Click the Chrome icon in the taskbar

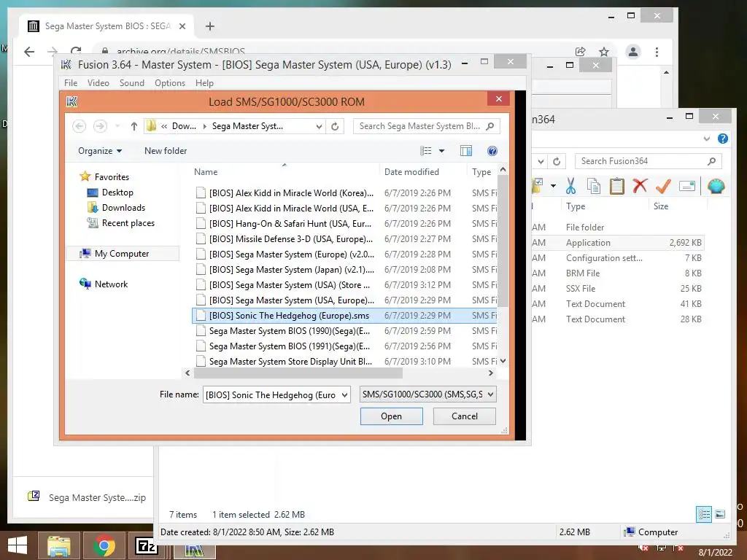(104, 545)
